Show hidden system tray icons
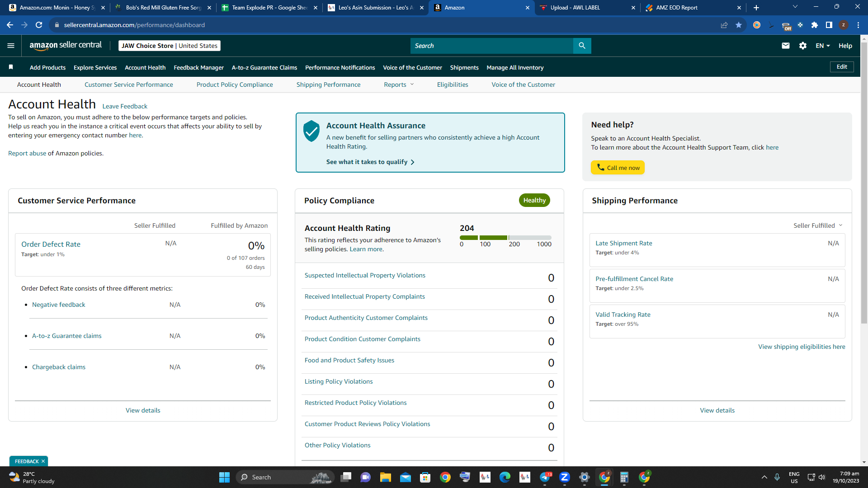Screen dimensions: 868x488 point(764,477)
